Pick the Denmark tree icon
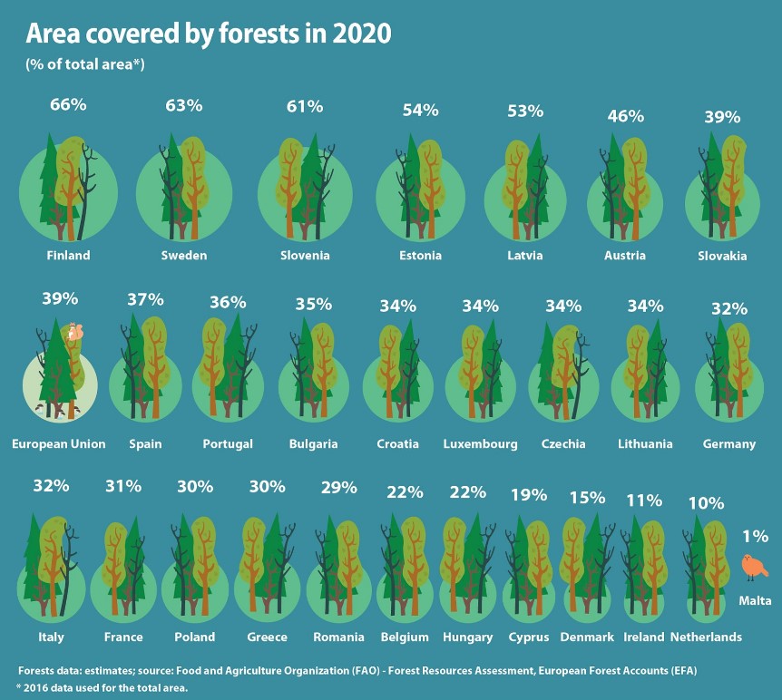 [587, 567]
